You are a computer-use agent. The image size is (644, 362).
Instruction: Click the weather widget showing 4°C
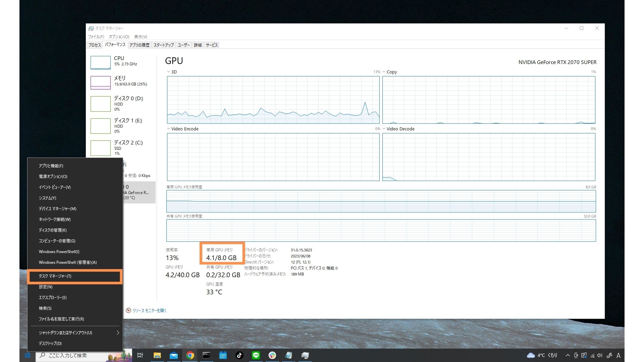tap(542, 355)
